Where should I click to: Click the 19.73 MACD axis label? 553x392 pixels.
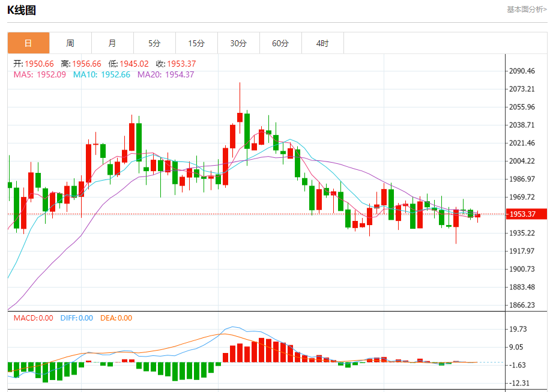[x=518, y=329]
